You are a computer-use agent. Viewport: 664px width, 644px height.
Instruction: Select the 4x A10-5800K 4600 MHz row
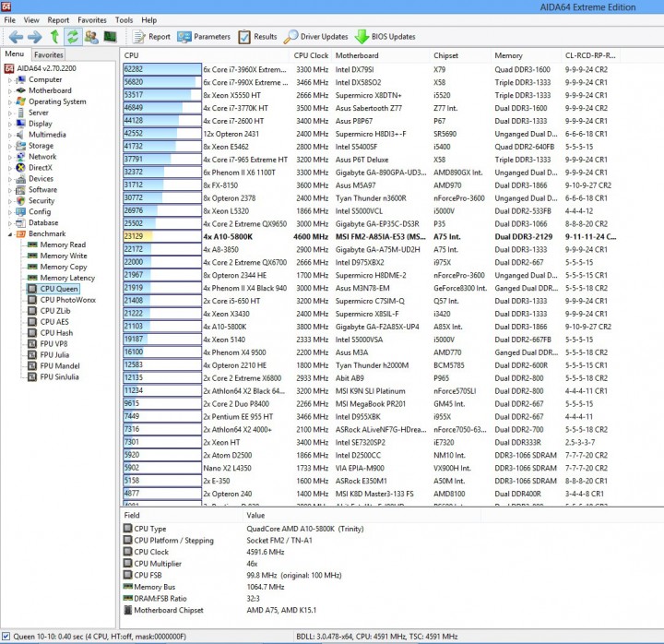[371, 236]
